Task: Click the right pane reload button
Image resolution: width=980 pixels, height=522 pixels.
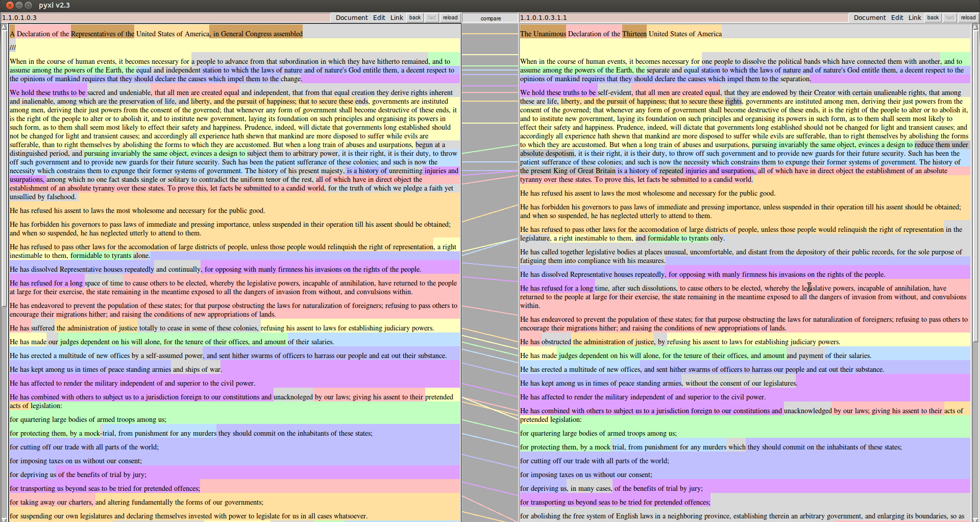Action: [x=968, y=18]
